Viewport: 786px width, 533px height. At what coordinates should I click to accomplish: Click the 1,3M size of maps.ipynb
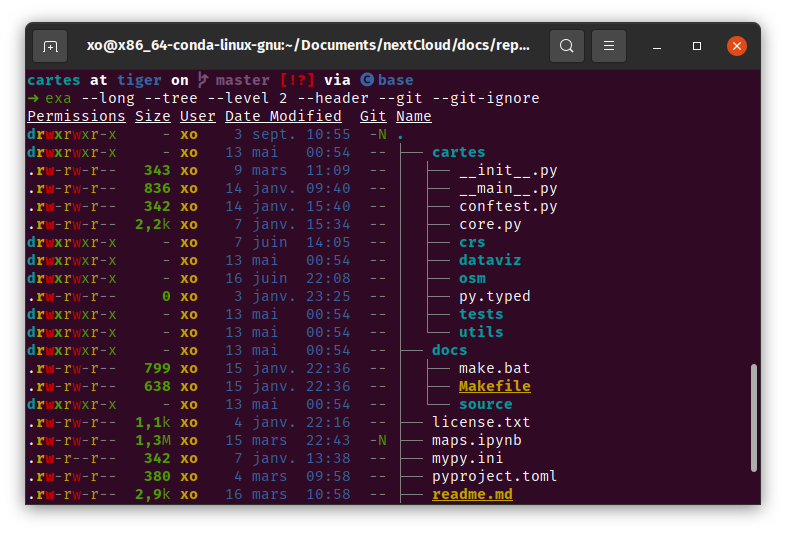tap(153, 440)
